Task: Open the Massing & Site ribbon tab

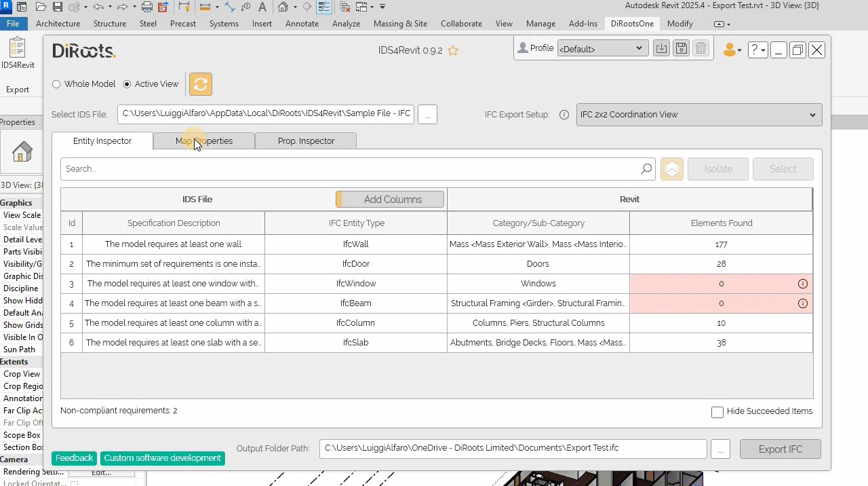Action: 400,24
